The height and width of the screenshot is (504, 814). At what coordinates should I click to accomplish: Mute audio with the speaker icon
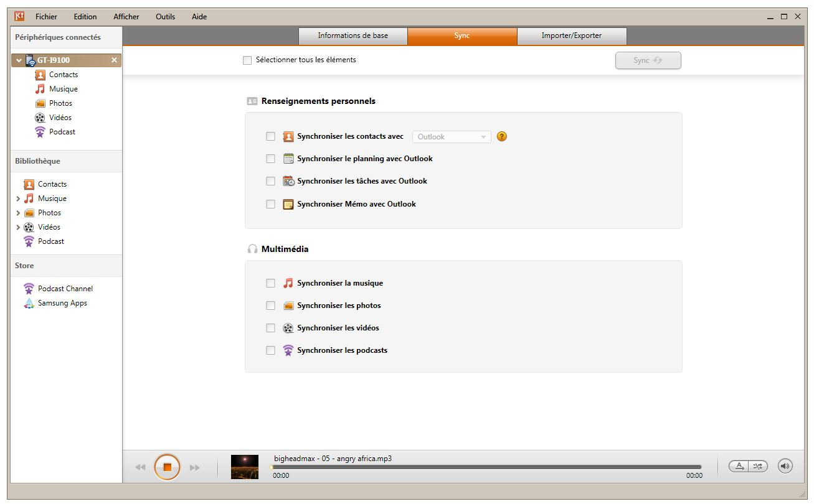click(x=785, y=466)
